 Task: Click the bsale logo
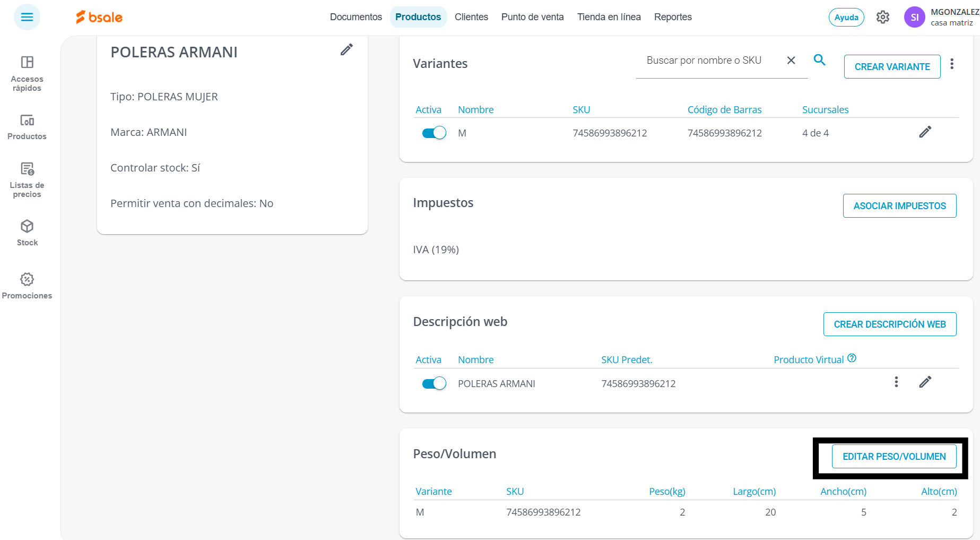[99, 17]
